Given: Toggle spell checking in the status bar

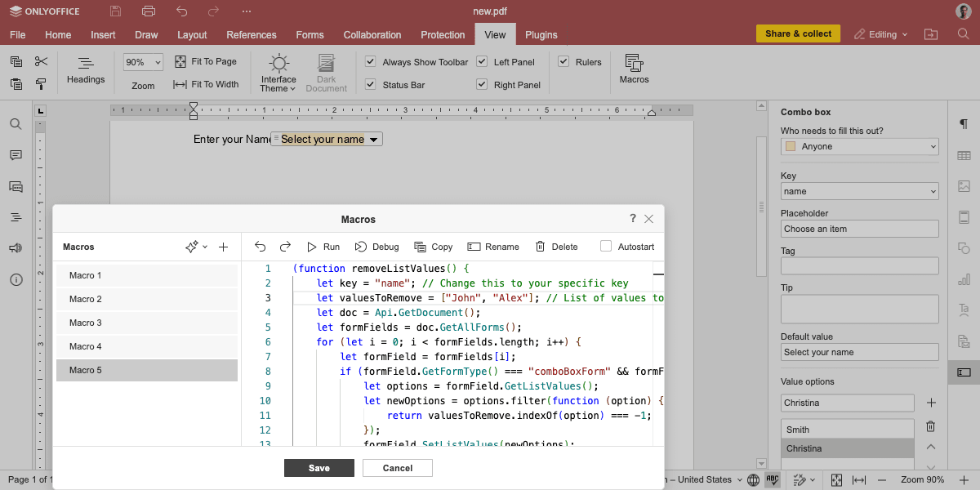Looking at the screenshot, I should pos(772,479).
